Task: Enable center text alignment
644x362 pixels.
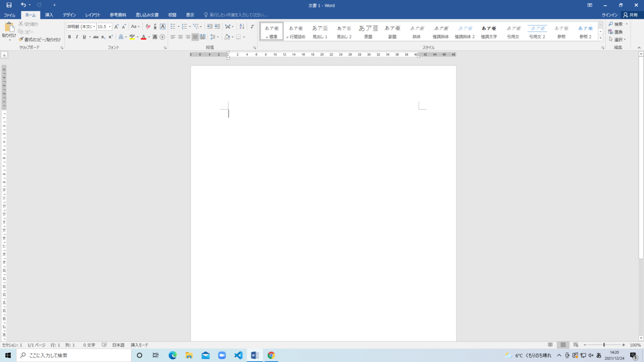Action: (x=179, y=36)
